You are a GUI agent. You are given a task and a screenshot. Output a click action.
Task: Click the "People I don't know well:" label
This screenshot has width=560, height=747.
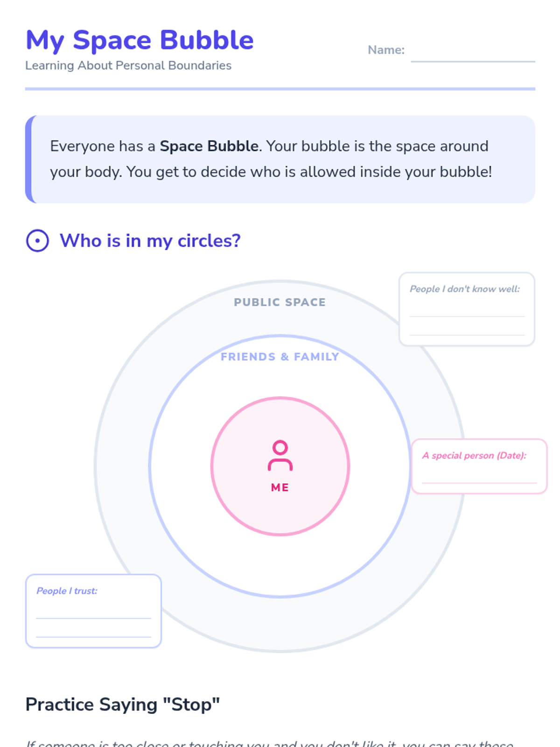pyautogui.click(x=465, y=289)
